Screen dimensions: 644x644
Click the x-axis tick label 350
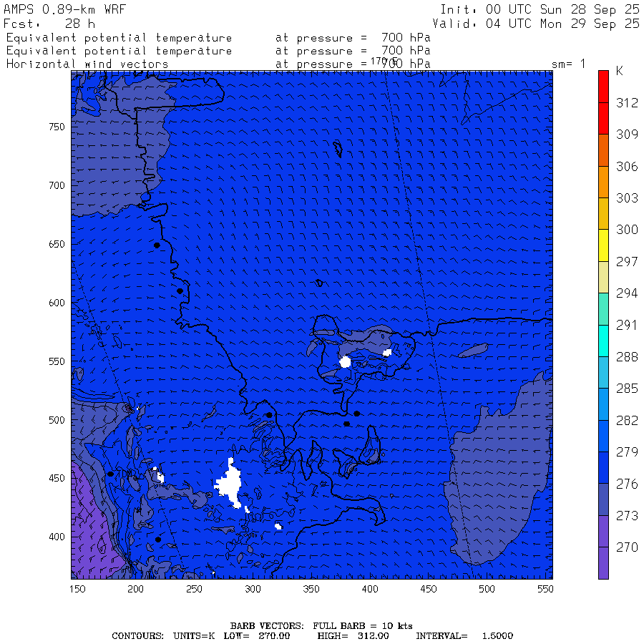pos(311,589)
